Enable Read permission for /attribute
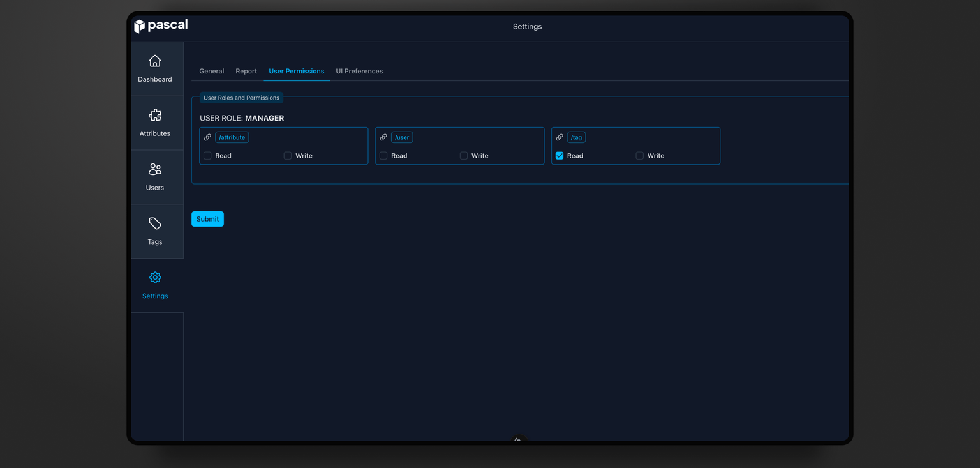 coord(207,156)
